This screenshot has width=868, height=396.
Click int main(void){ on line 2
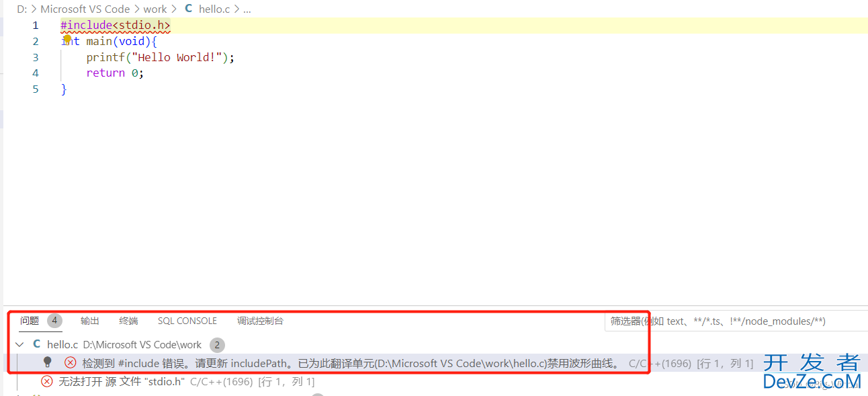tap(109, 41)
